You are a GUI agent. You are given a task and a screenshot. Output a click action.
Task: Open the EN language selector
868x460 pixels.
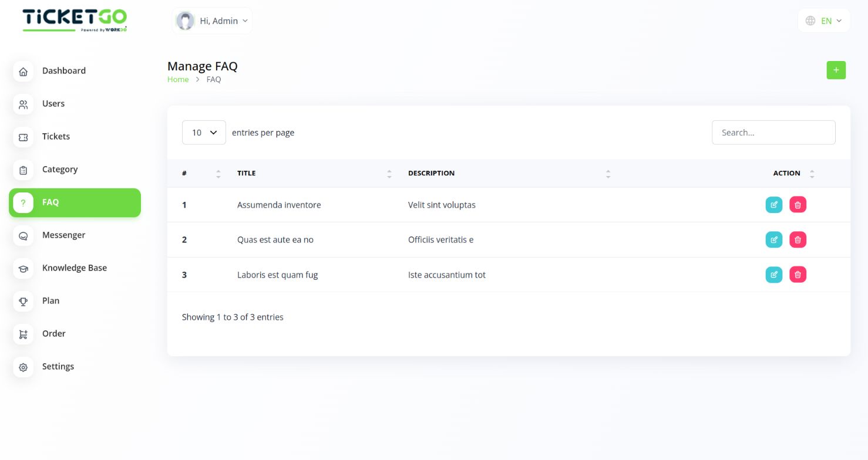point(824,21)
